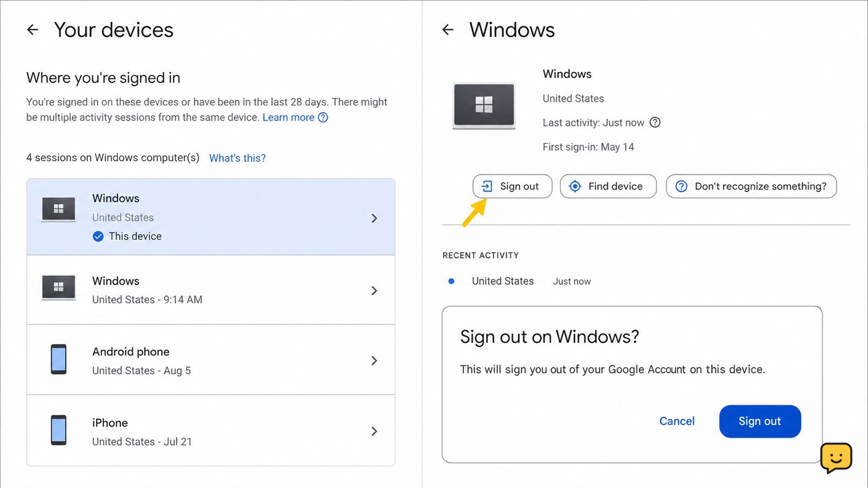The width and height of the screenshot is (868, 488).
Task: Expand the iPhone row chevron
Action: click(x=374, y=431)
